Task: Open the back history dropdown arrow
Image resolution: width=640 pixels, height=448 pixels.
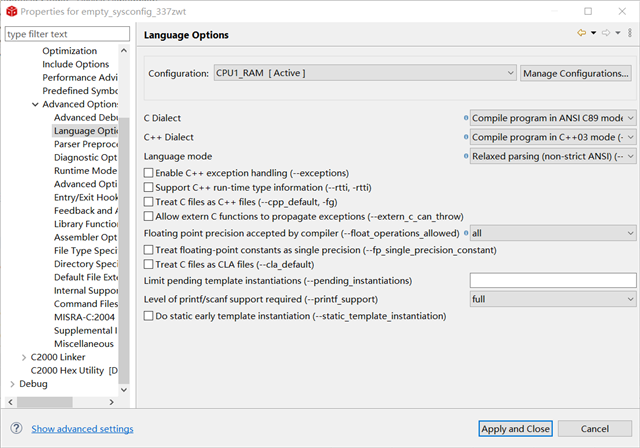Action: point(593,34)
